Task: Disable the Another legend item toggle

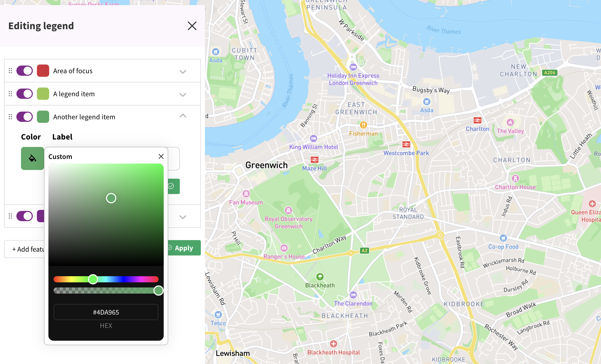Action: point(25,117)
